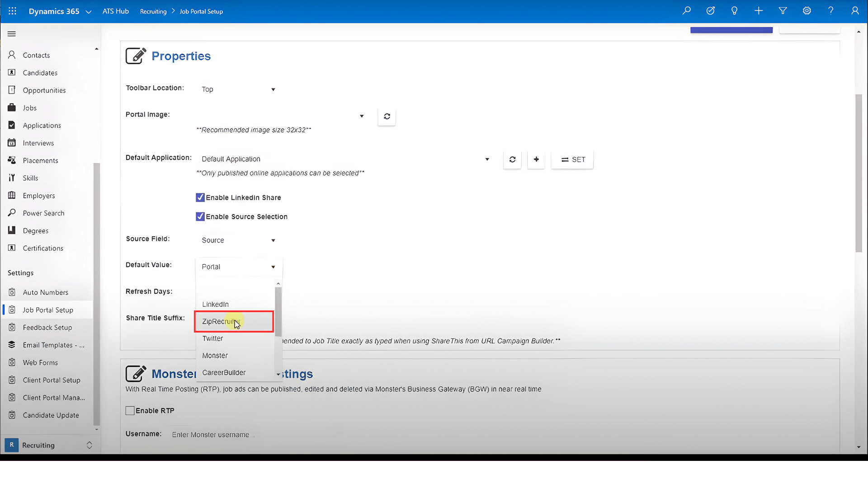Viewport: 868px width, 488px height.
Task: Uncheck Enable Source Selection
Action: [x=200, y=216]
